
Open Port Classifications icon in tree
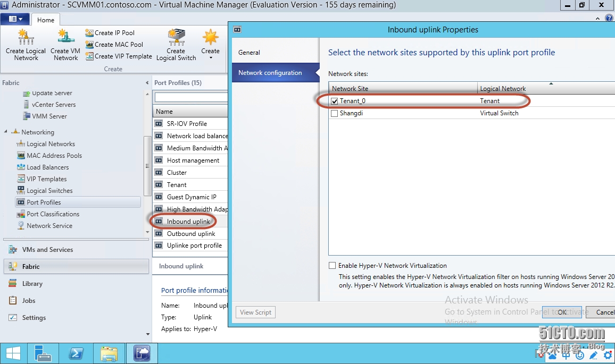click(x=21, y=214)
